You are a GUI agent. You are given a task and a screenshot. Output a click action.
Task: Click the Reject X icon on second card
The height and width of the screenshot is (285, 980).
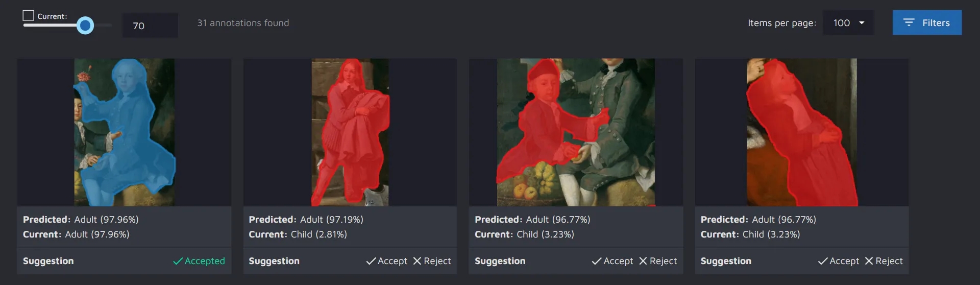click(x=417, y=261)
